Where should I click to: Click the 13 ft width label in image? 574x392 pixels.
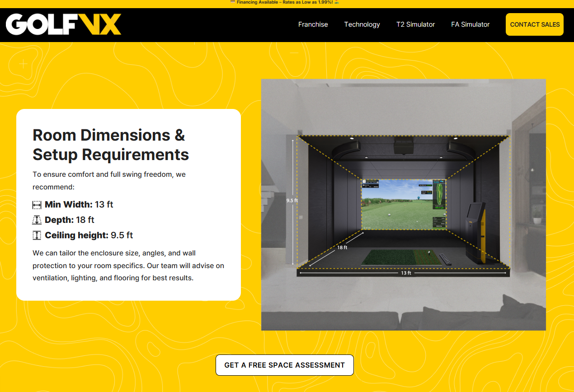pos(406,273)
